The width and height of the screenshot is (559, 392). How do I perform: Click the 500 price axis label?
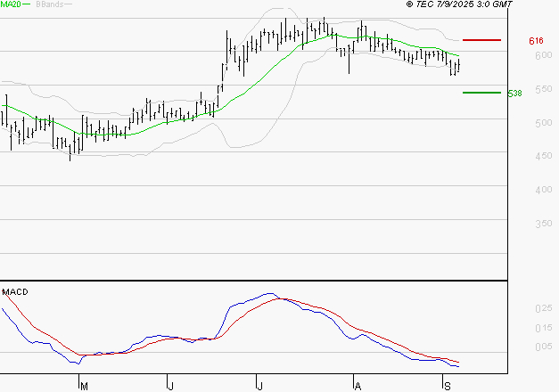[x=544, y=123]
